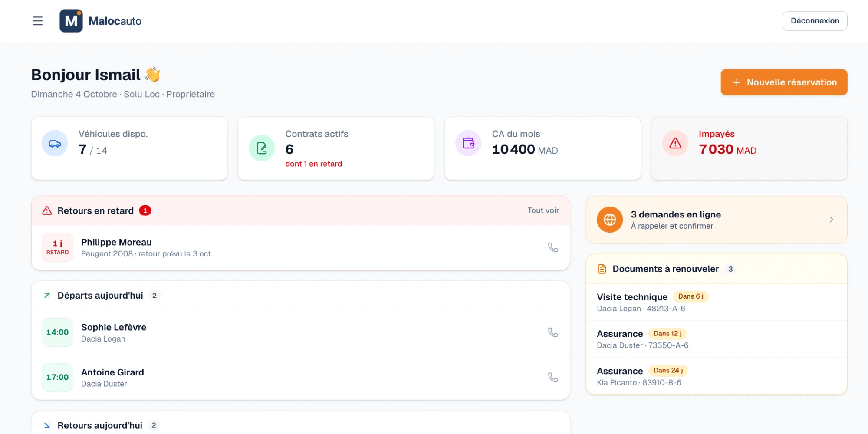Call Sophie Lefèvre via phone icon
The image size is (868, 434).
coord(553,332)
